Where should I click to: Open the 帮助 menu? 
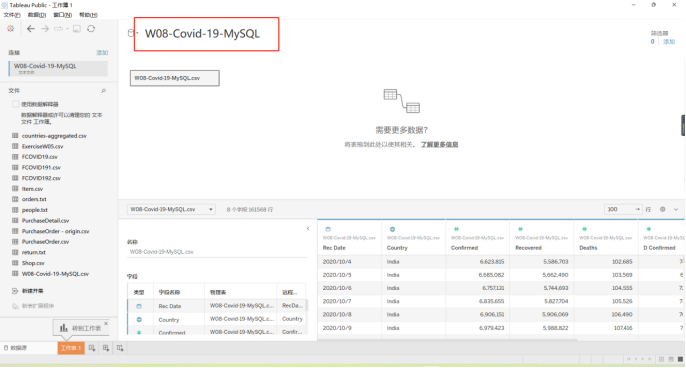point(88,15)
